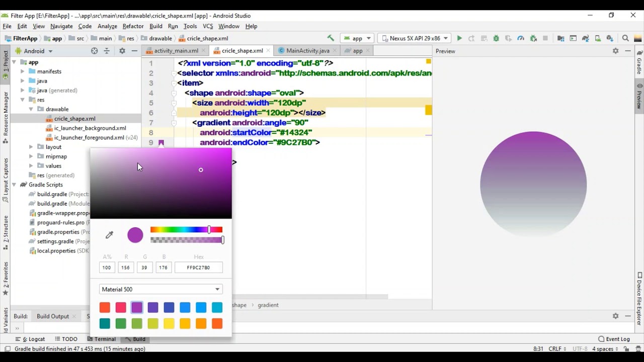The height and width of the screenshot is (362, 644).
Task: Open Resource Manager side tab
Action: [6, 119]
